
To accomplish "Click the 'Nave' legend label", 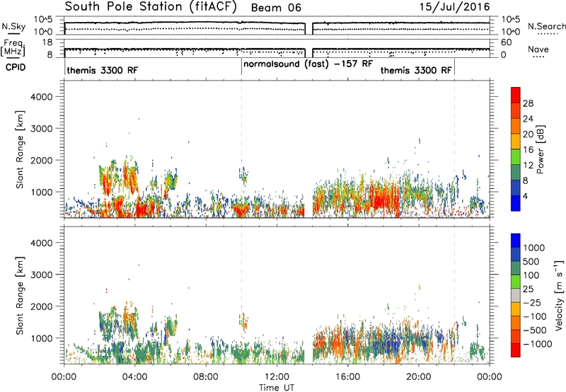I will 538,50.
